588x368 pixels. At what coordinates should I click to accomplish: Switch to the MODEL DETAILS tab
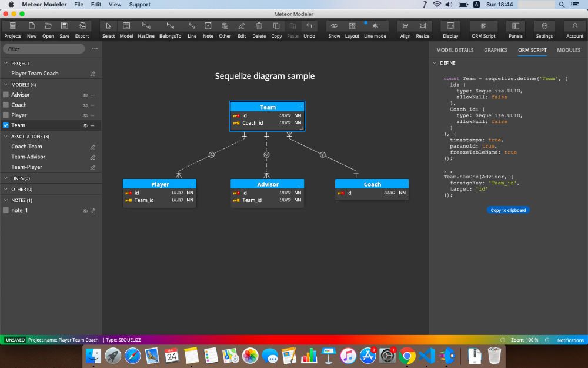[455, 50]
